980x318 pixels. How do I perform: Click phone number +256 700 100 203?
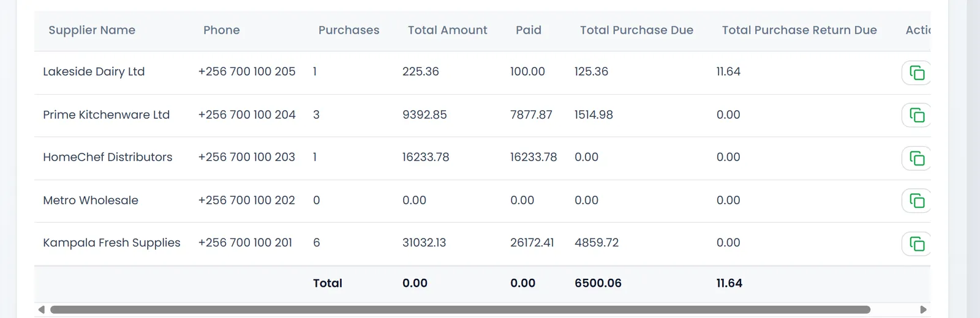pos(247,157)
